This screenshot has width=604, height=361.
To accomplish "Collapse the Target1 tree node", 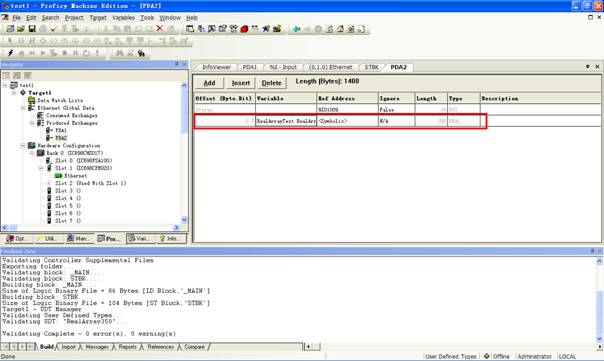I will tap(14, 93).
